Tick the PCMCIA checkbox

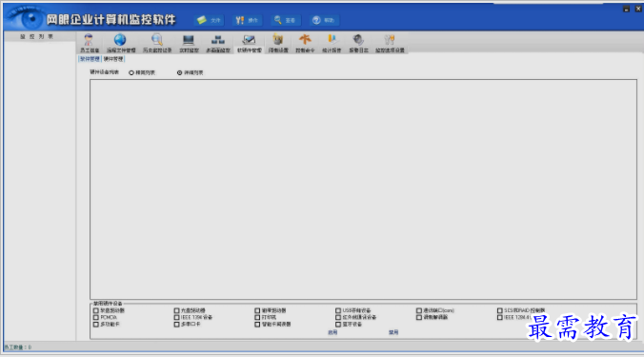tap(95, 317)
